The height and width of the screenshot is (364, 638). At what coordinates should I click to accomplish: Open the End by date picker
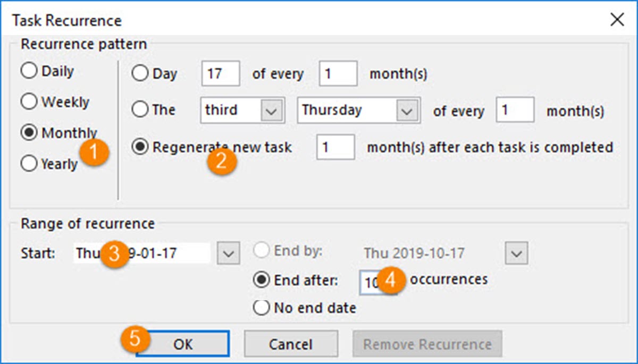pyautogui.click(x=515, y=253)
